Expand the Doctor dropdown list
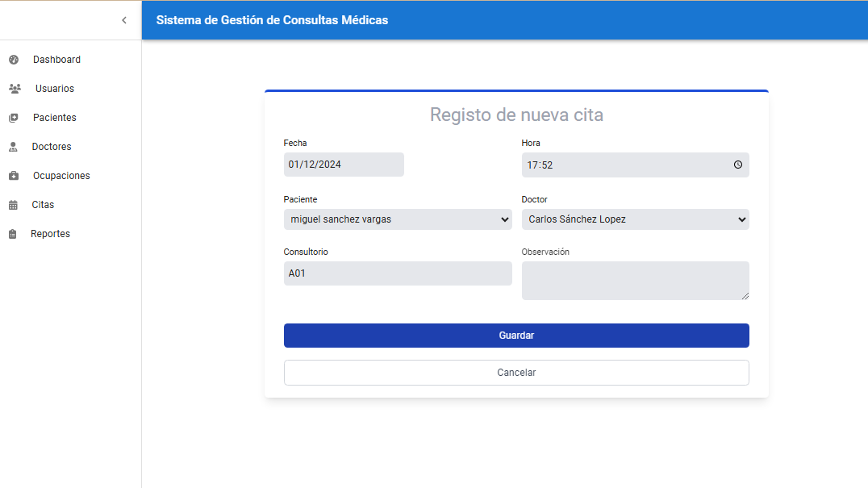The image size is (868, 488). [x=635, y=219]
